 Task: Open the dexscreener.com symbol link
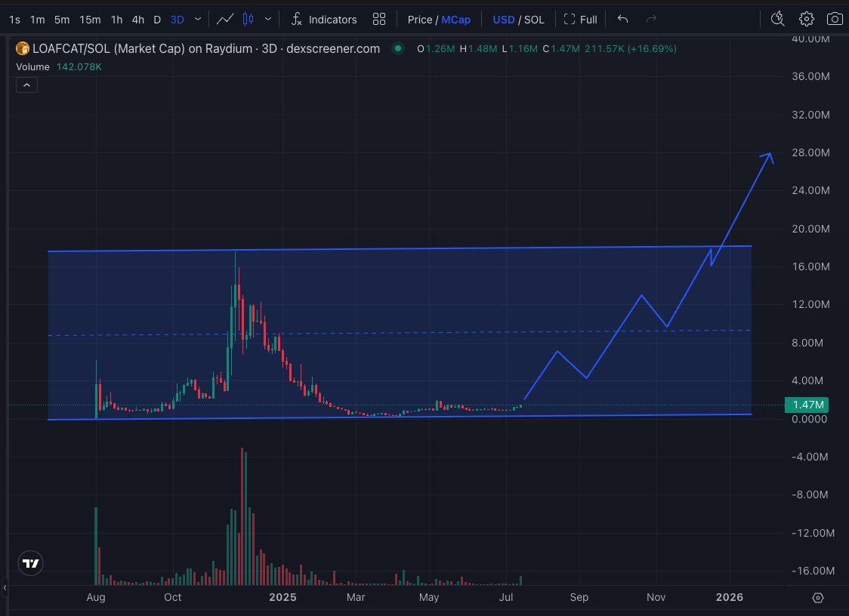(x=335, y=48)
